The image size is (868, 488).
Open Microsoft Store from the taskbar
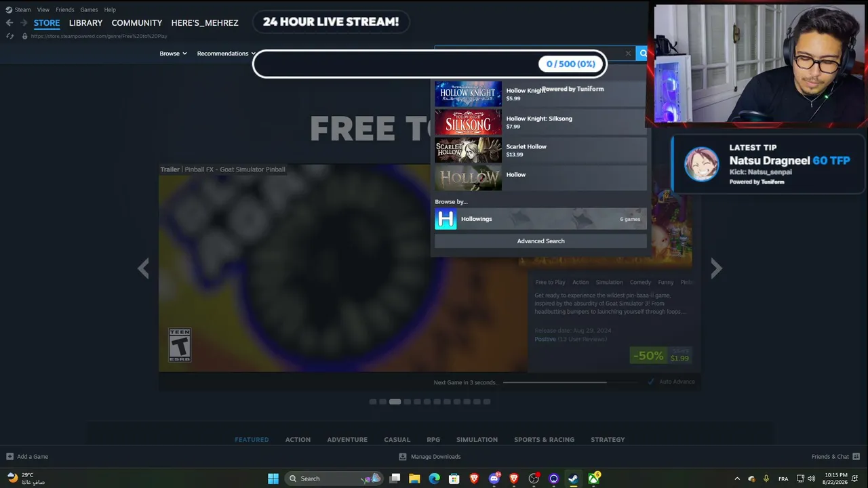[454, 479]
